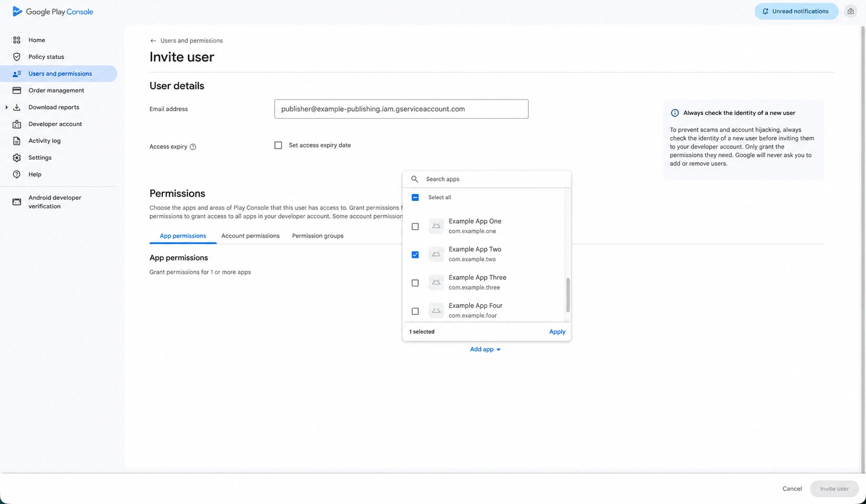Open the Activity log document icon
The height and width of the screenshot is (504, 866).
pos(17,141)
